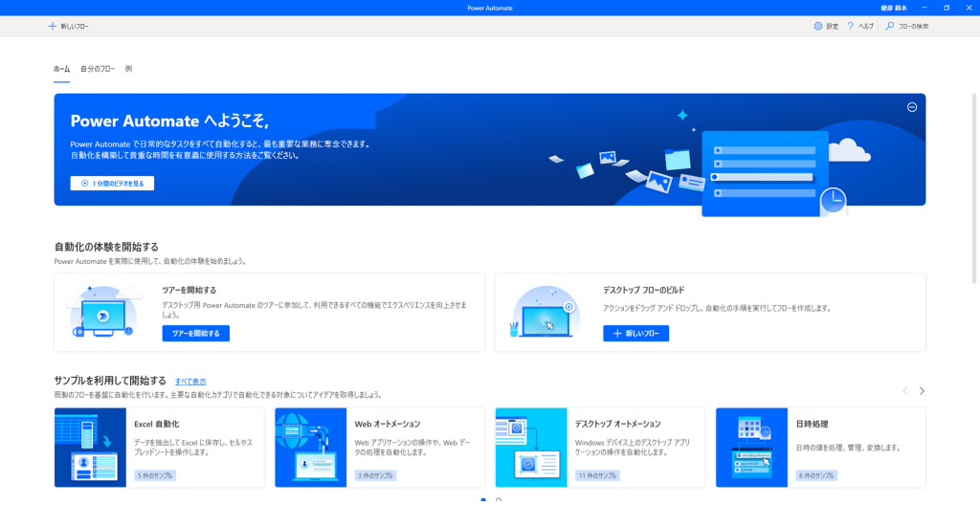Click the ツアーを開始する card heading
Viewport: 980px width, 526px height.
[189, 291]
